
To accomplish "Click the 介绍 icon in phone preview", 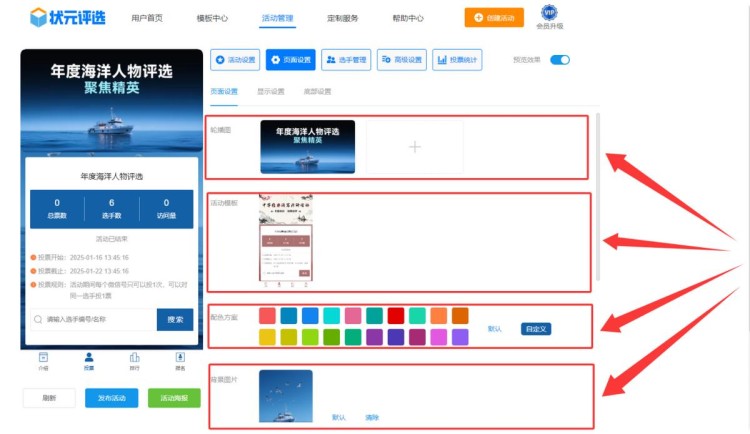I will coord(43,357).
